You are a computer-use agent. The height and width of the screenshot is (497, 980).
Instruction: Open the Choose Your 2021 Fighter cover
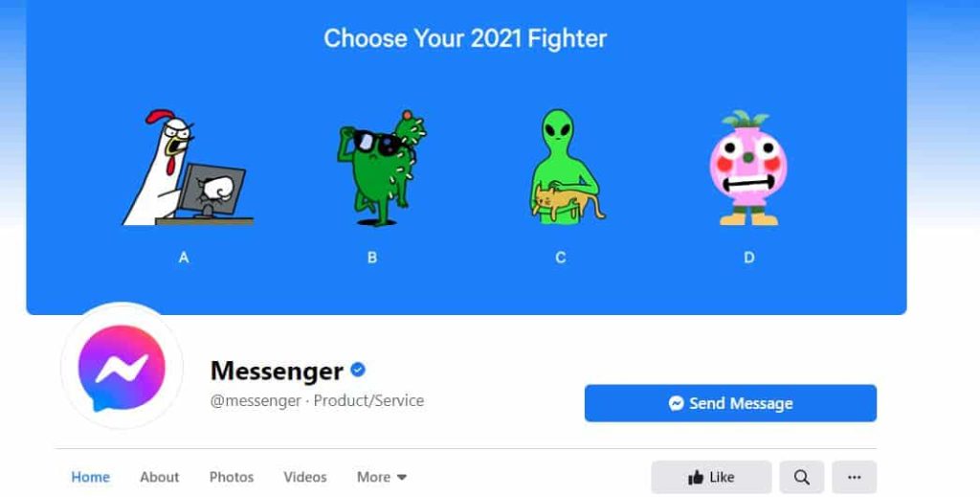point(466,157)
